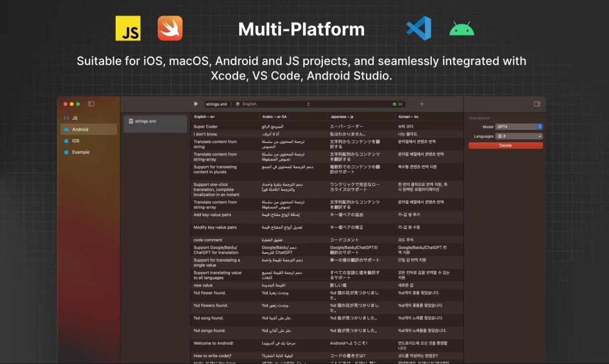
Task: Select the 'code comment' cell
Action: (208, 240)
